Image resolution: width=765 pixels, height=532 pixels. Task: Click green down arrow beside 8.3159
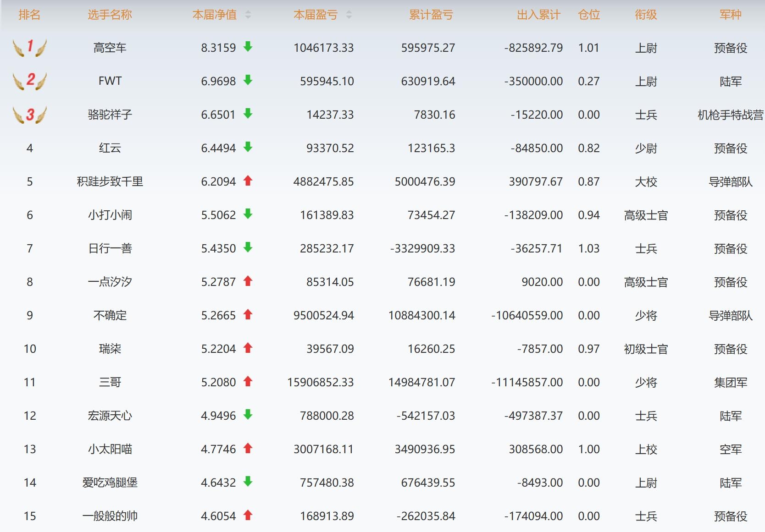(248, 47)
